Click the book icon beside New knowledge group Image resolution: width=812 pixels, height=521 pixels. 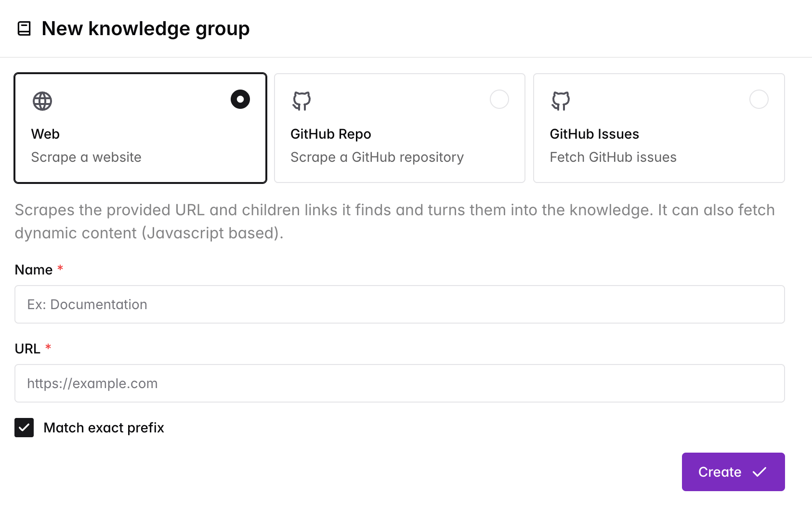(24, 28)
